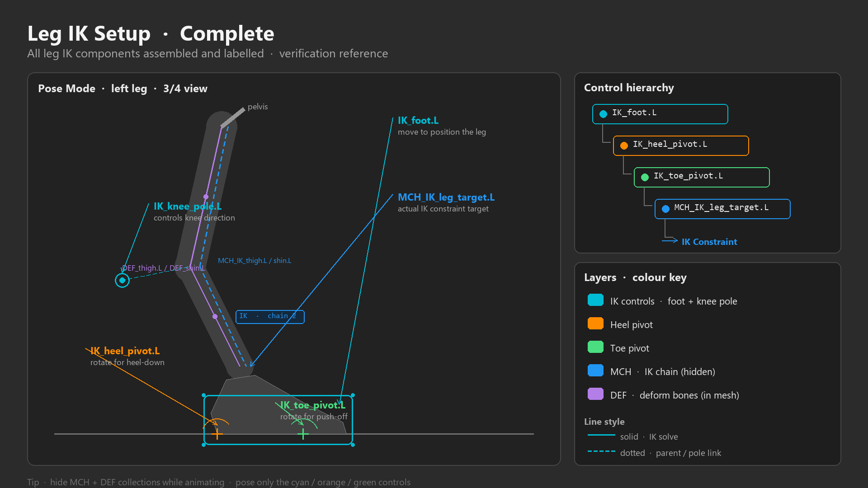Click the upper purple DEF thigh joint dot

click(206, 197)
